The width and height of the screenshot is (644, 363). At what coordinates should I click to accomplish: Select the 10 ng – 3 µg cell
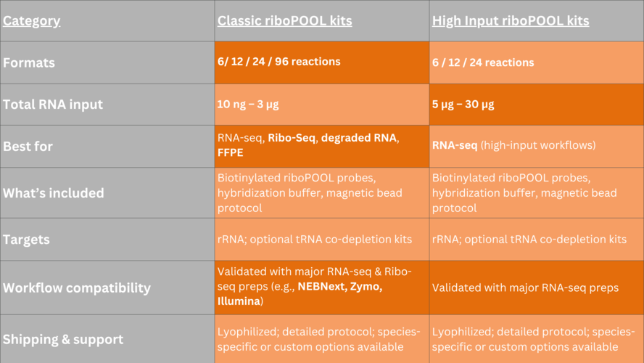click(322, 105)
